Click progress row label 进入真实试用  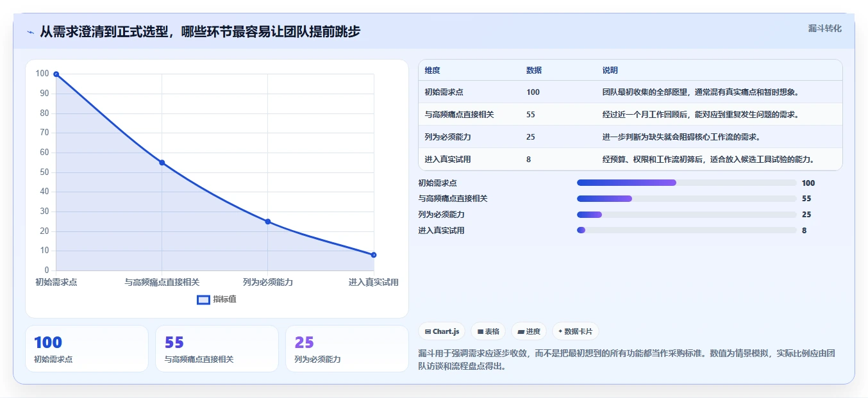[441, 230]
